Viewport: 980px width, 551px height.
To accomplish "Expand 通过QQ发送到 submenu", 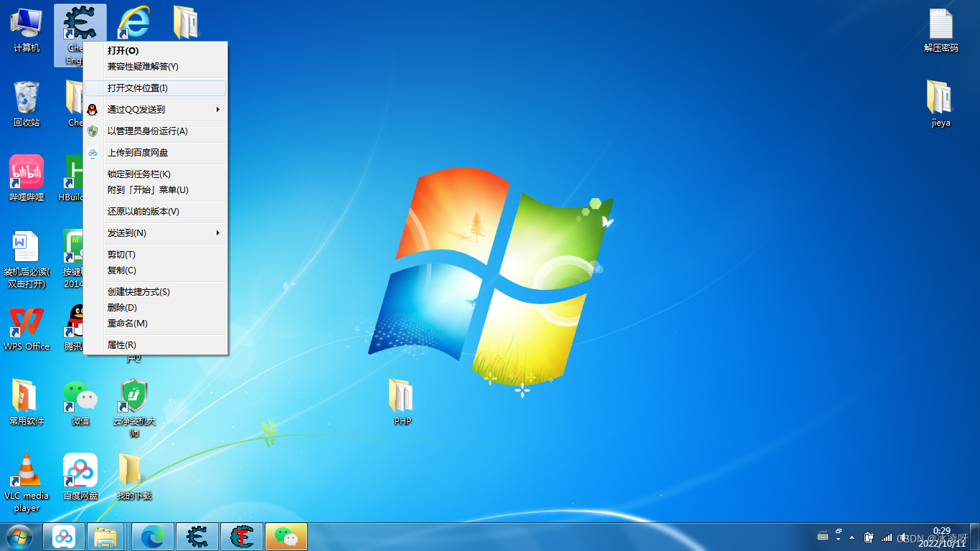I will tap(156, 110).
